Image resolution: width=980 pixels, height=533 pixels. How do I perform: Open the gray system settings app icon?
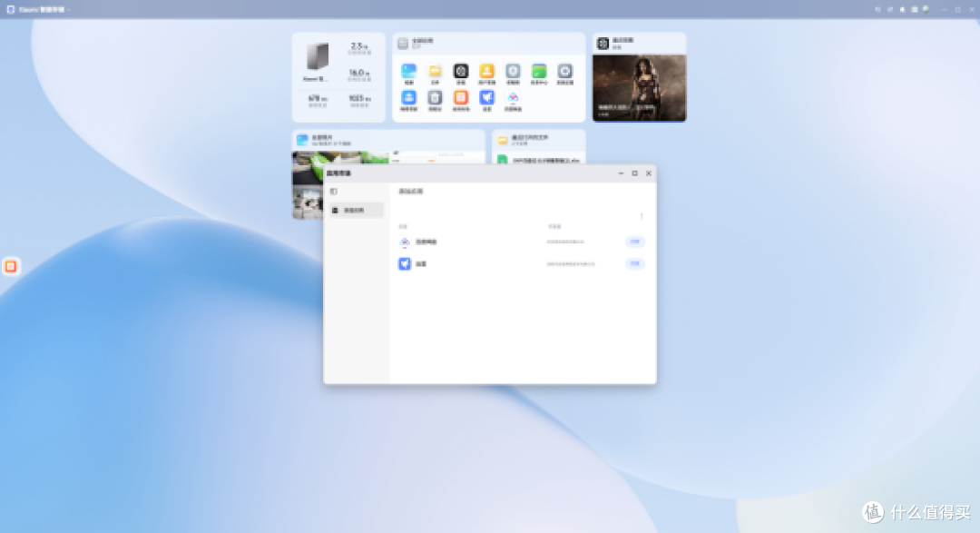[x=565, y=71]
